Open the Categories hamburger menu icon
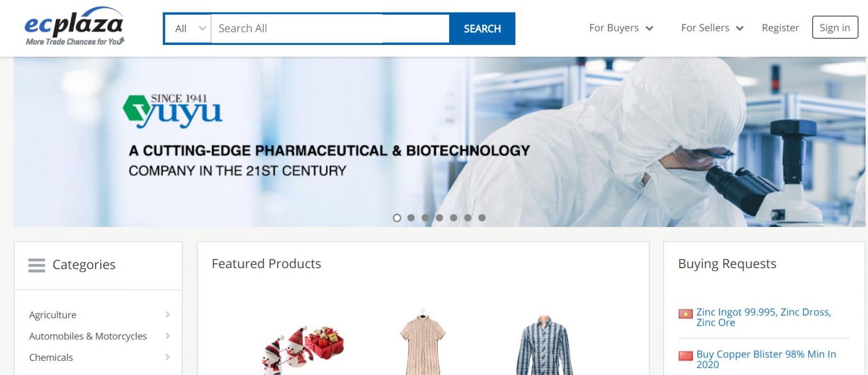Screen dimensions: 868x375 36,265
